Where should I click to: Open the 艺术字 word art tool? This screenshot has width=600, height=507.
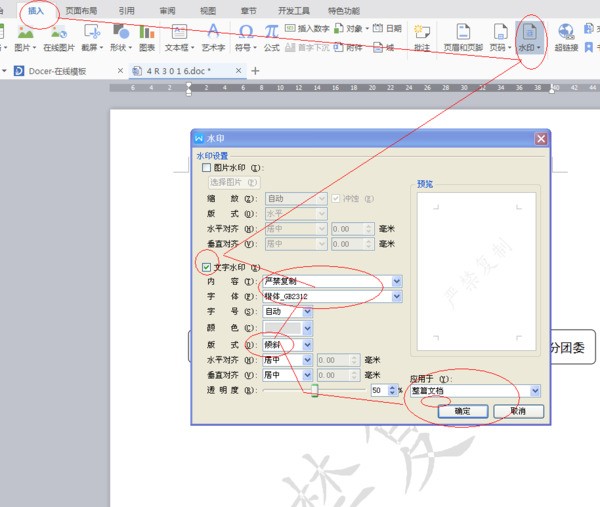(x=213, y=37)
